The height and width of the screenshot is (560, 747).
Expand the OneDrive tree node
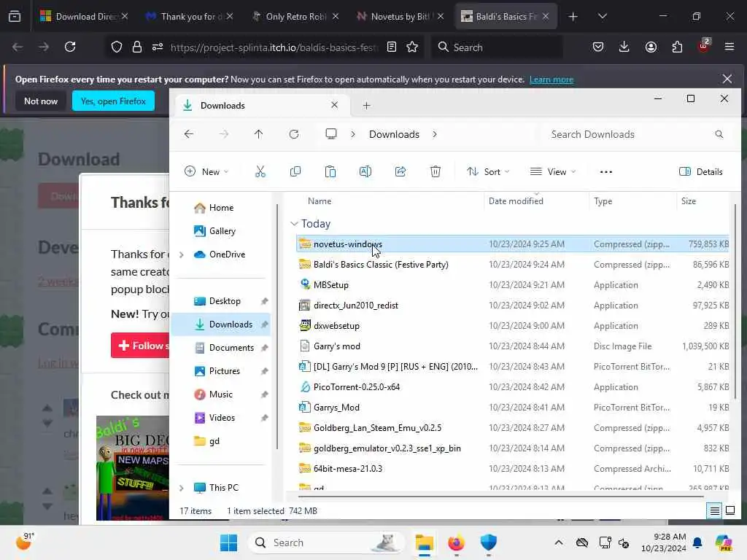(182, 254)
